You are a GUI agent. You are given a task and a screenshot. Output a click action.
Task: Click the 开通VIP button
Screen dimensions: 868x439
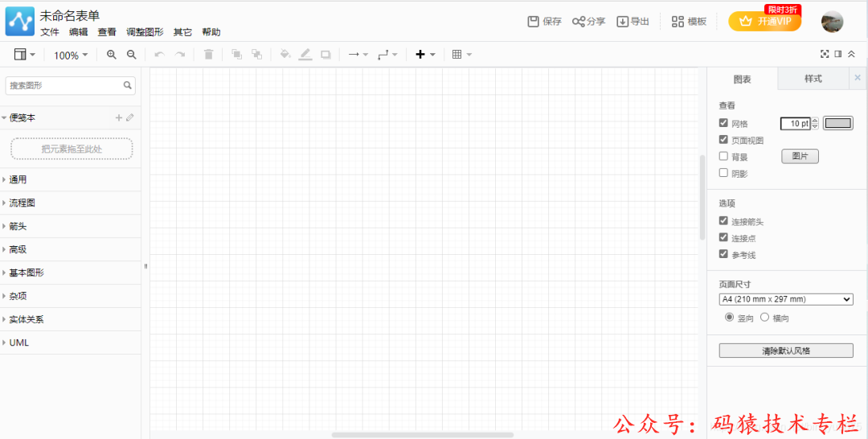coord(764,22)
